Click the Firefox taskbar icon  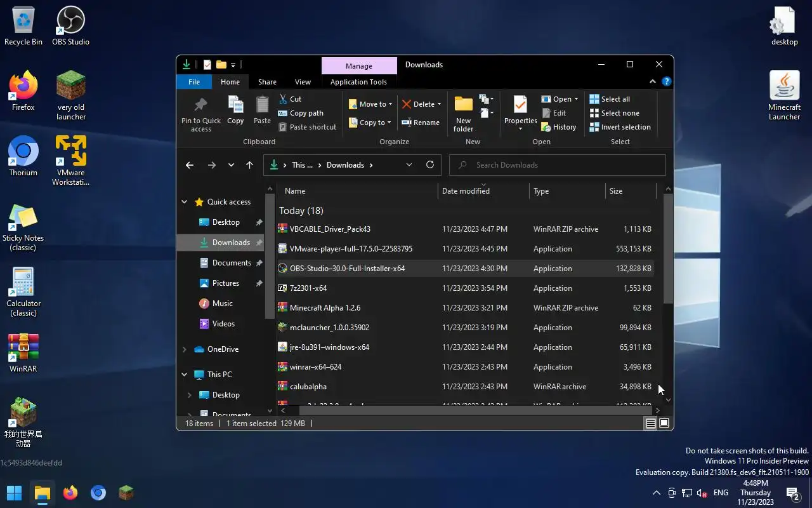[70, 493]
